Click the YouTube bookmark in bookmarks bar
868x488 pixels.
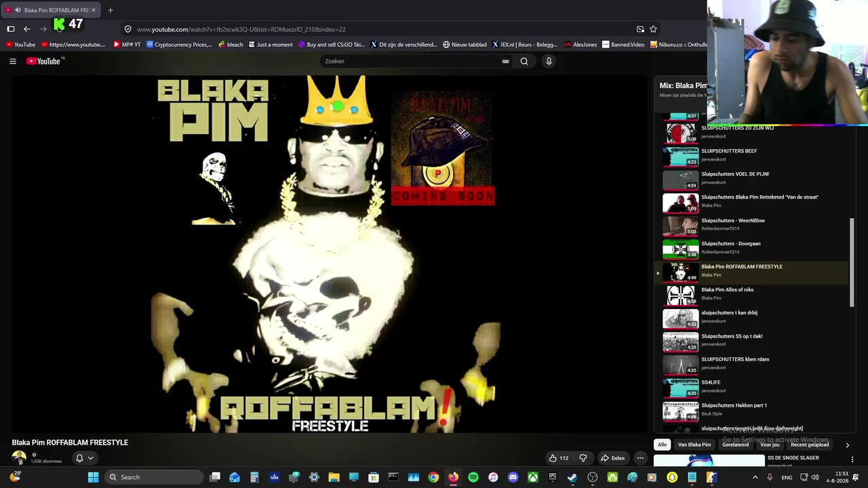pos(20,45)
